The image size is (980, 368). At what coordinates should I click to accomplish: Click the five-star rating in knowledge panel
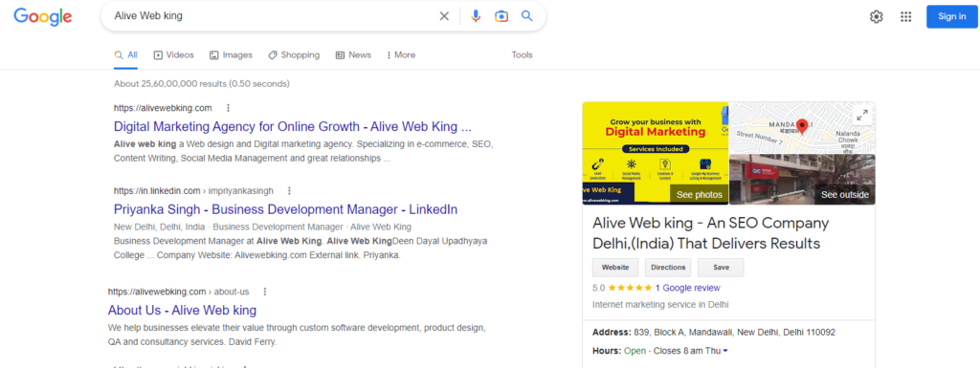coord(630,288)
